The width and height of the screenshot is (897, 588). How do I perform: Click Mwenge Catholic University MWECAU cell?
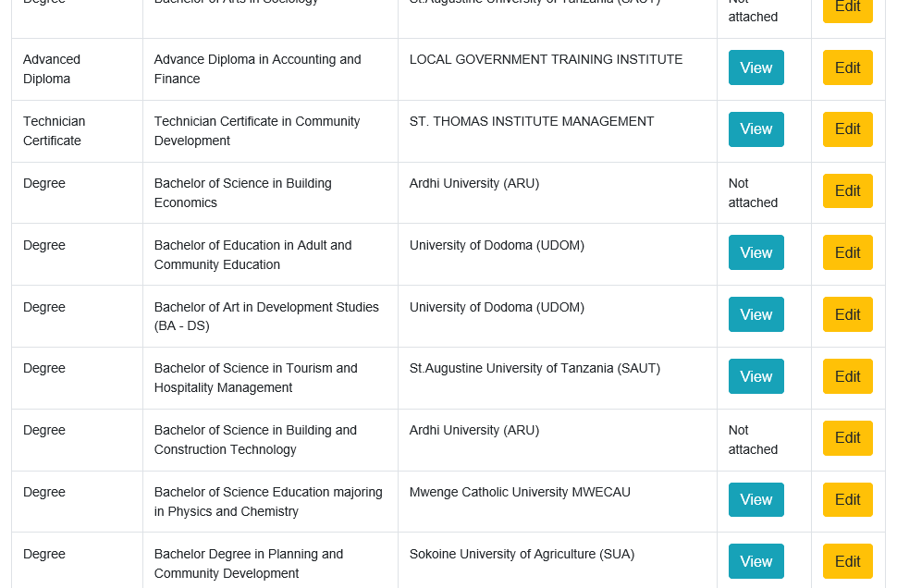[x=520, y=493]
